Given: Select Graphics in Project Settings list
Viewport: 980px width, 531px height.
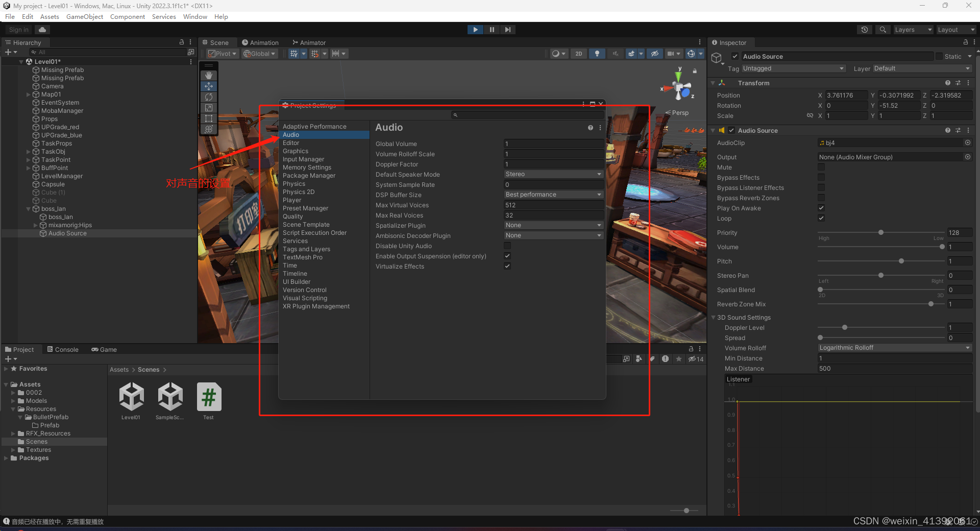Looking at the screenshot, I should [x=296, y=151].
